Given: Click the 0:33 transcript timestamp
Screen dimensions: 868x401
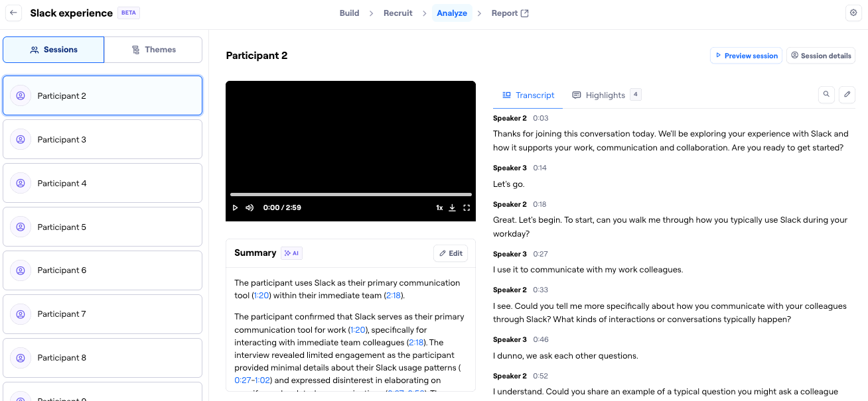Looking at the screenshot, I should tap(540, 290).
